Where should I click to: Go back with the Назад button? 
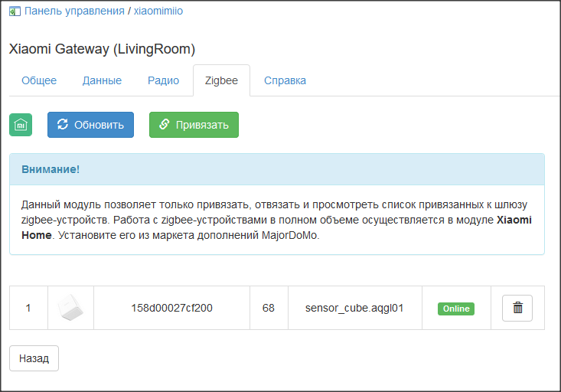point(34,358)
